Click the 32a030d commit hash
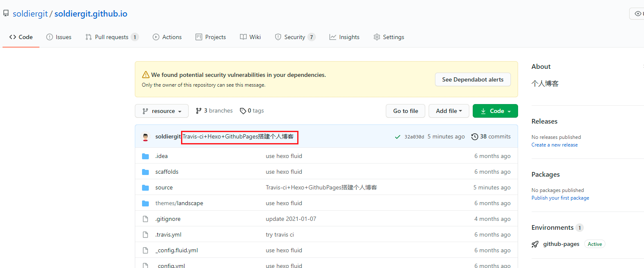 click(414, 137)
